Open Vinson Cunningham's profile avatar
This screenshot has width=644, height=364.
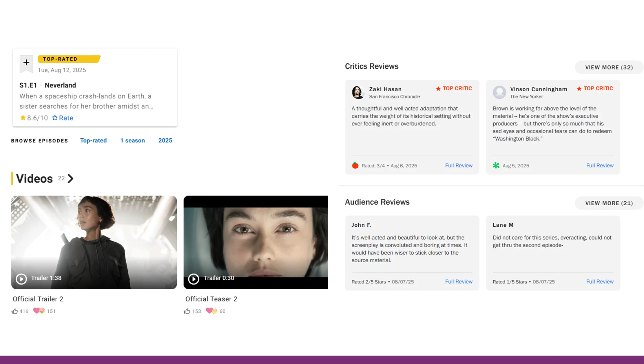499,92
